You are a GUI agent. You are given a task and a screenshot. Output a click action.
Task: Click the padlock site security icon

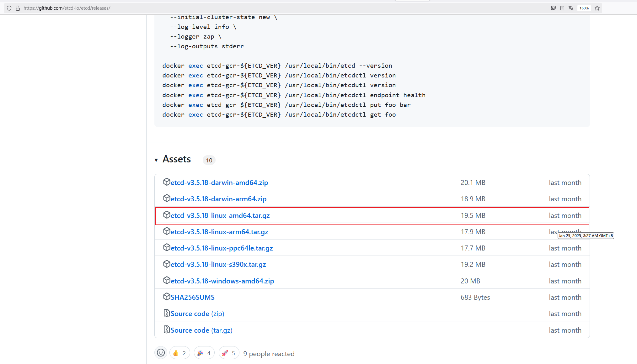[18, 8]
